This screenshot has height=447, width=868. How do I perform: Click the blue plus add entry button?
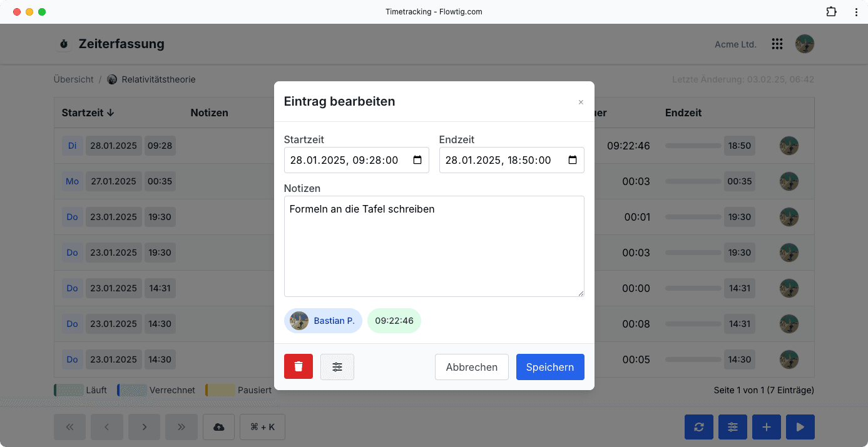767,427
